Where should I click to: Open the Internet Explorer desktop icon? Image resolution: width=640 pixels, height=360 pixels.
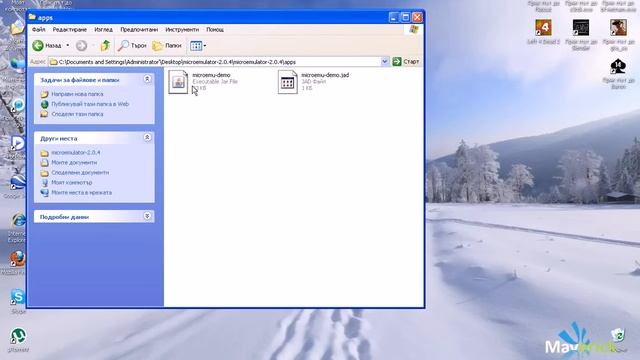(x=18, y=220)
